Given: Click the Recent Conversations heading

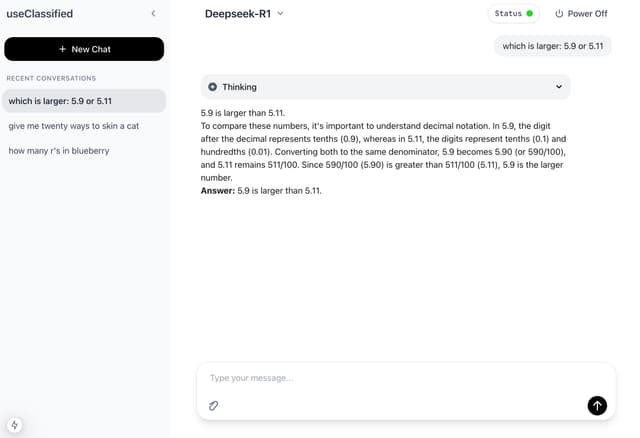Looking at the screenshot, I should click(x=51, y=78).
